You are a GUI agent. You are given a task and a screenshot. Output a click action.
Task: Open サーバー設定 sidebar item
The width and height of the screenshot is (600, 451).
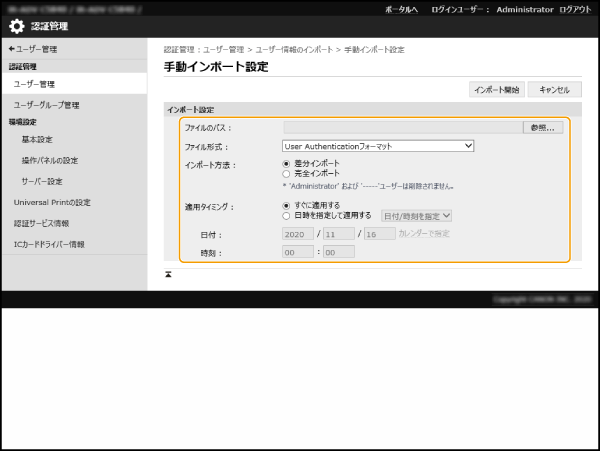[x=42, y=181]
